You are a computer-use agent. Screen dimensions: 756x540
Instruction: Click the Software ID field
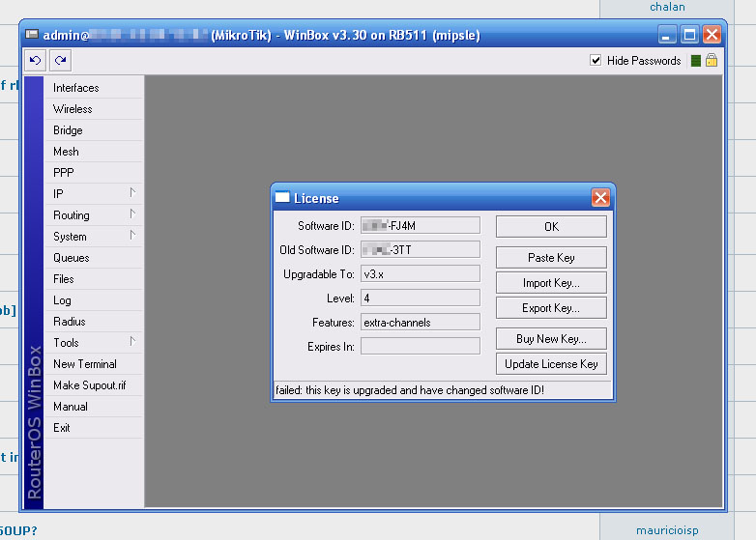(421, 225)
